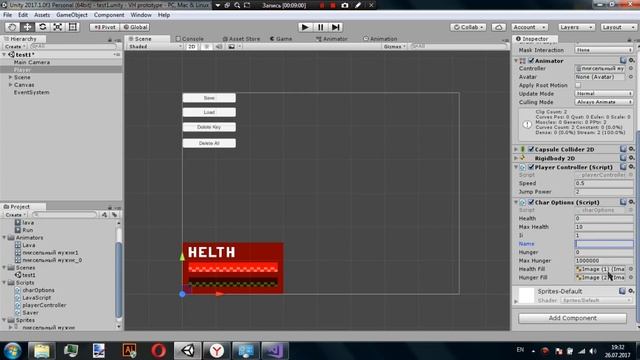This screenshot has width=640, height=360.
Task: Select Main Camera in Hierarchy
Action: 32,62
